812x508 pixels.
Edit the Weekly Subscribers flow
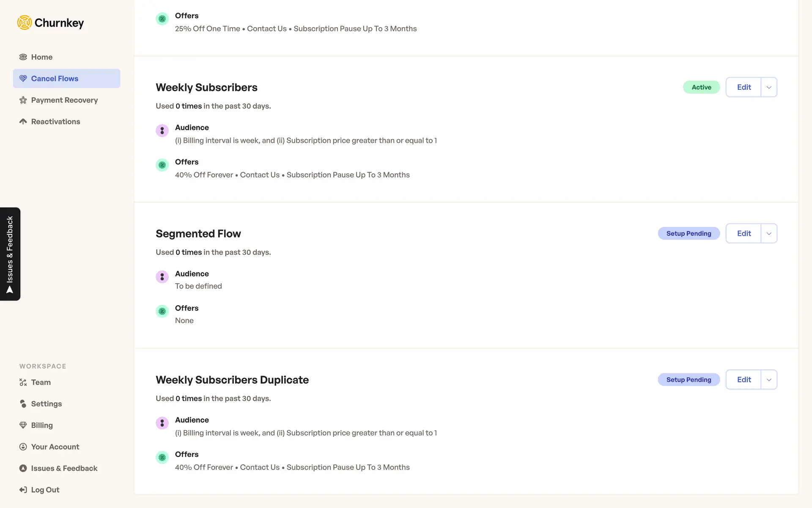[743, 87]
